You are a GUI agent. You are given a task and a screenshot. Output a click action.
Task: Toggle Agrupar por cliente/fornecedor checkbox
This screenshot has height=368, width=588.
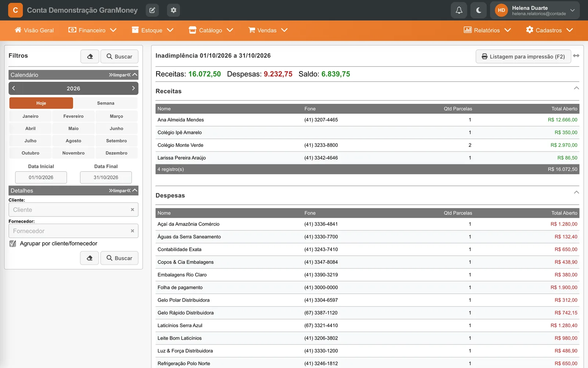point(13,244)
